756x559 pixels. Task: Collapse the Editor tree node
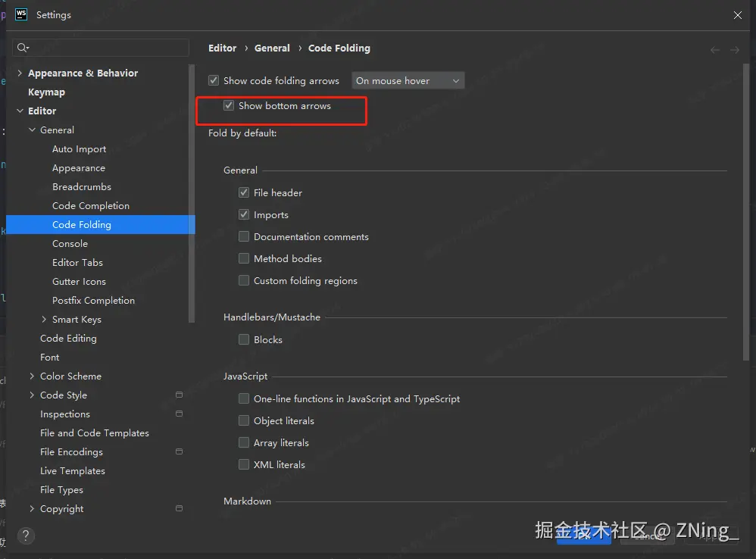click(20, 111)
